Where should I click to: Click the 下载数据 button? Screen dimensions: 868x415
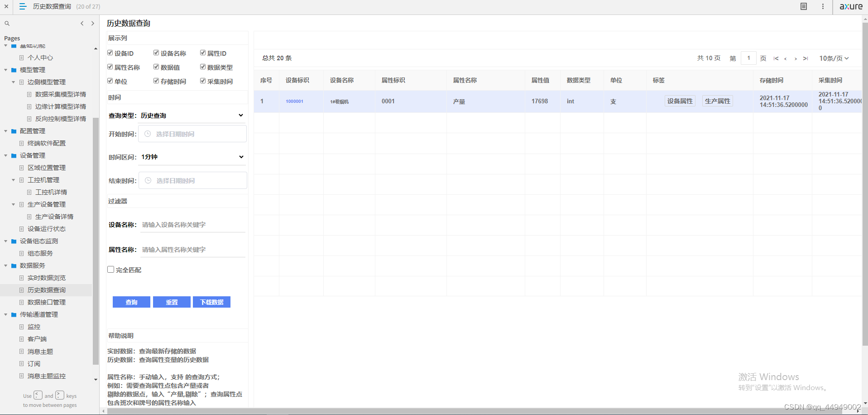[212, 302]
